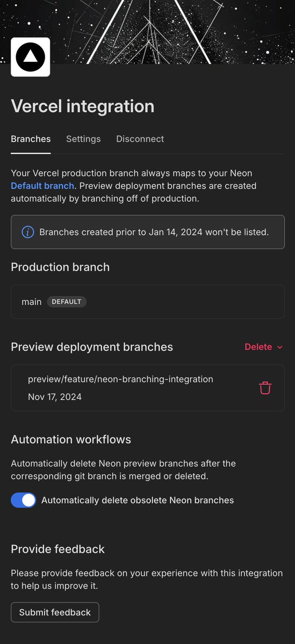Switch to the Branches tab
The image size is (295, 644).
(x=31, y=139)
